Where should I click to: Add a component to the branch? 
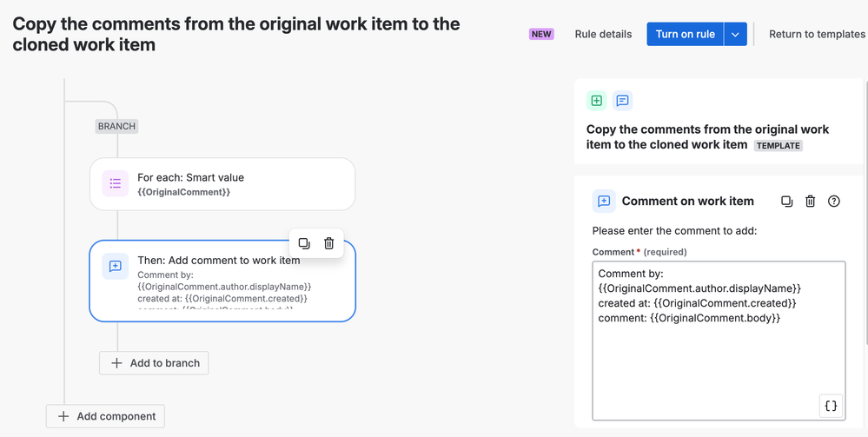155,363
